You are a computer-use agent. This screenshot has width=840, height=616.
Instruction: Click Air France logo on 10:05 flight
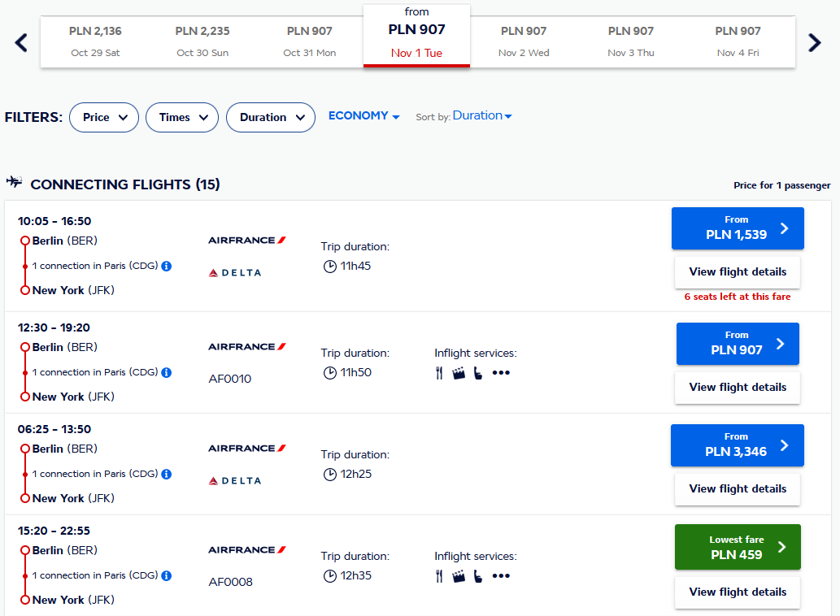tap(247, 241)
